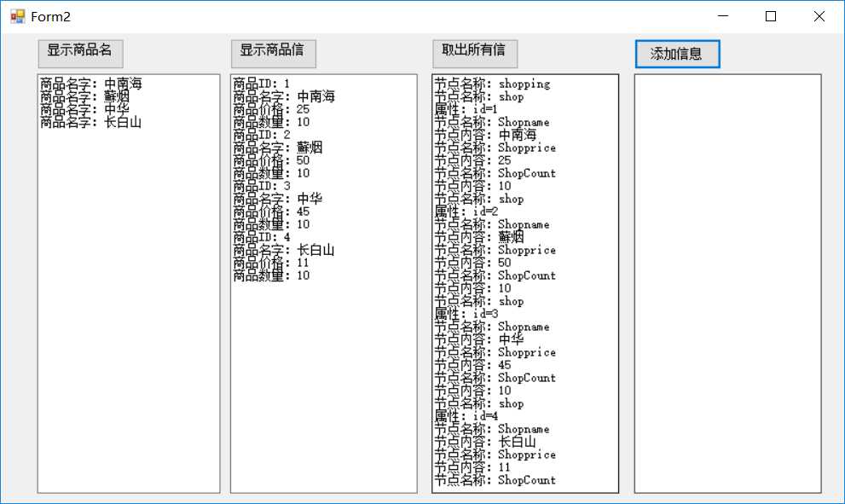Select 商品名字: 中南海 in the 显示商品名 list
Viewport: 845px width, 504px height.
91,84
